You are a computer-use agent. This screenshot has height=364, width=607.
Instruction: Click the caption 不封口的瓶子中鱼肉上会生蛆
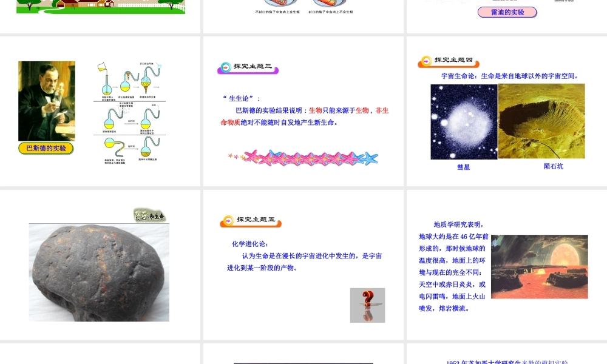pyautogui.click(x=277, y=12)
